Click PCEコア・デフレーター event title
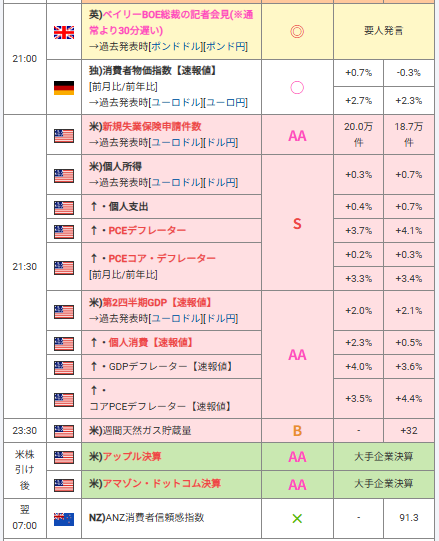Screen dimensions: 439x541 162,258
